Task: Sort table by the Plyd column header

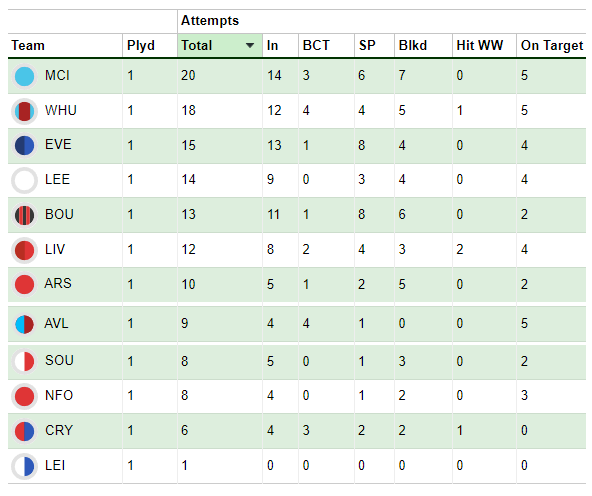Action: pyautogui.click(x=141, y=45)
